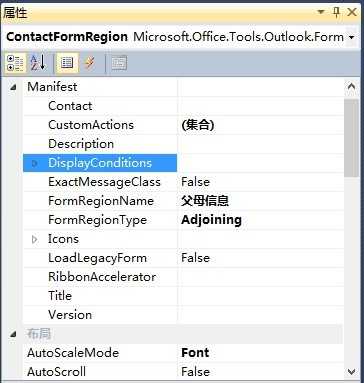Screen dimensions: 364x383
Task: Open window position dropdown arrow in title bar
Action: [321, 12]
